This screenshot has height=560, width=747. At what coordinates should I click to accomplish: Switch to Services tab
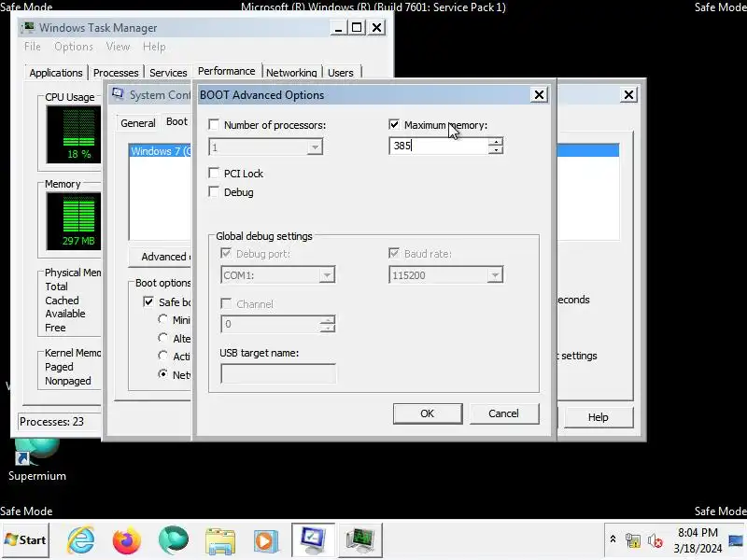(x=168, y=73)
